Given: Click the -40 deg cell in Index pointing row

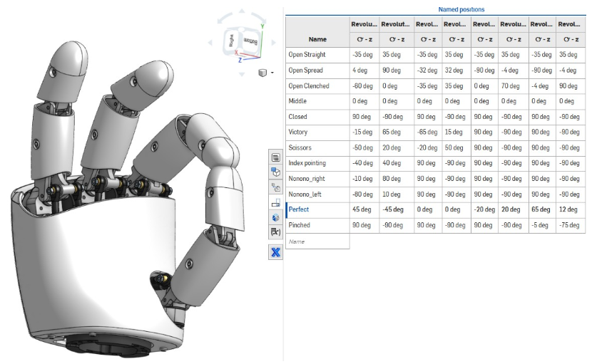Looking at the screenshot, I should [x=364, y=163].
